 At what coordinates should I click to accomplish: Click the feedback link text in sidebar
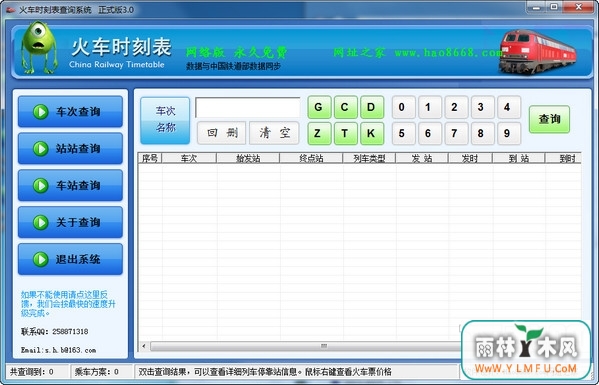point(68,304)
